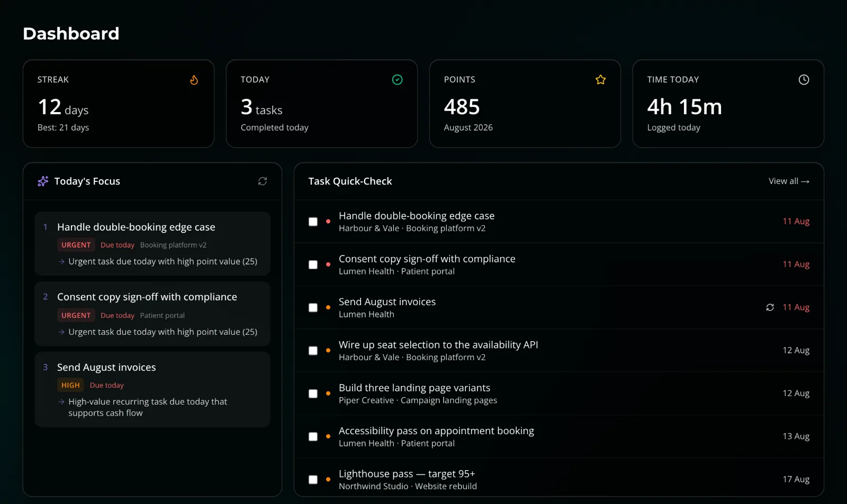Open Wire up seat selection task
Viewport: 847px width, 504px height.
[x=559, y=351]
